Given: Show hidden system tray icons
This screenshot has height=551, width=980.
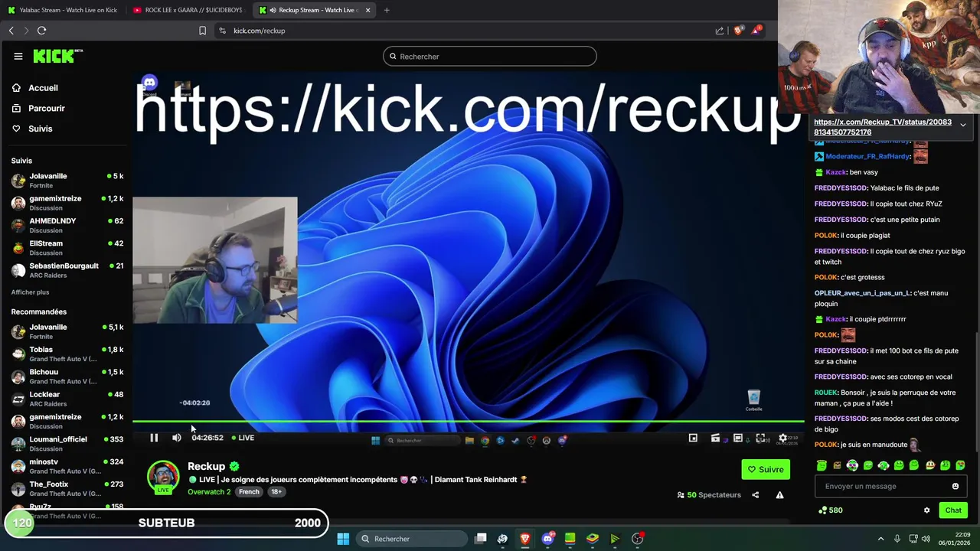Looking at the screenshot, I should (x=880, y=539).
